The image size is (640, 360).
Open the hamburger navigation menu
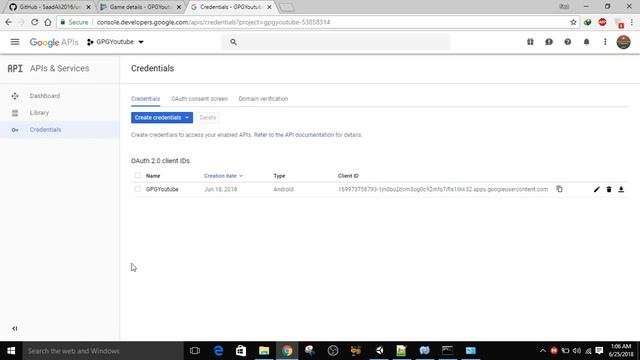pos(15,42)
